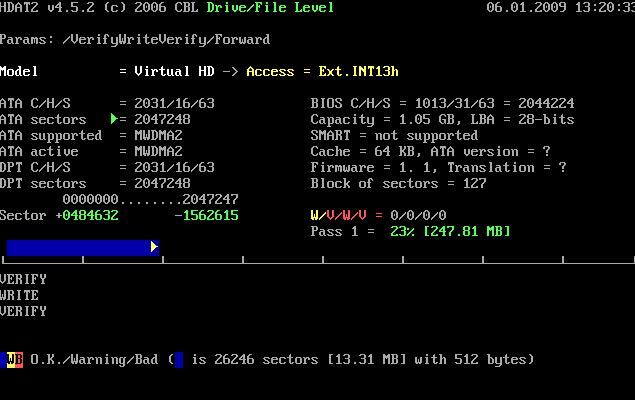Click the current sector +0484632
The width and height of the screenshot is (635, 400).
coord(87,215)
